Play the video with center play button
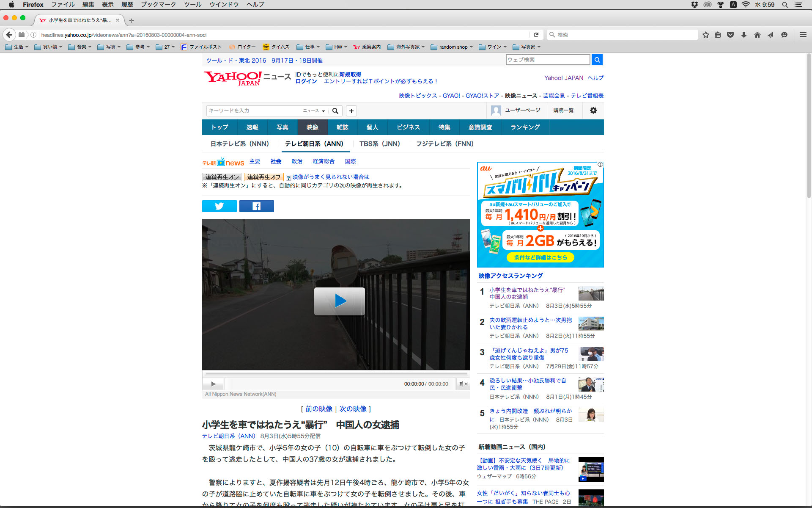812x508 pixels. pyautogui.click(x=339, y=301)
